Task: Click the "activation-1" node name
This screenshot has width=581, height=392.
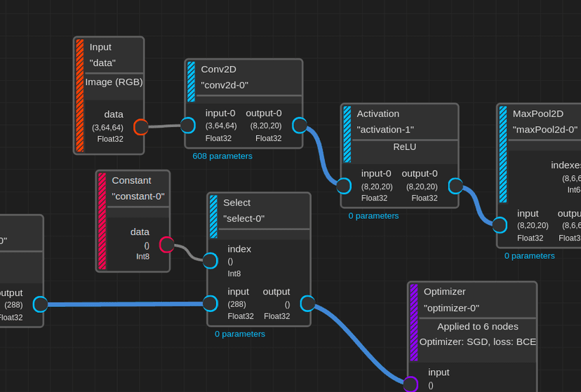Action: pyautogui.click(x=385, y=130)
